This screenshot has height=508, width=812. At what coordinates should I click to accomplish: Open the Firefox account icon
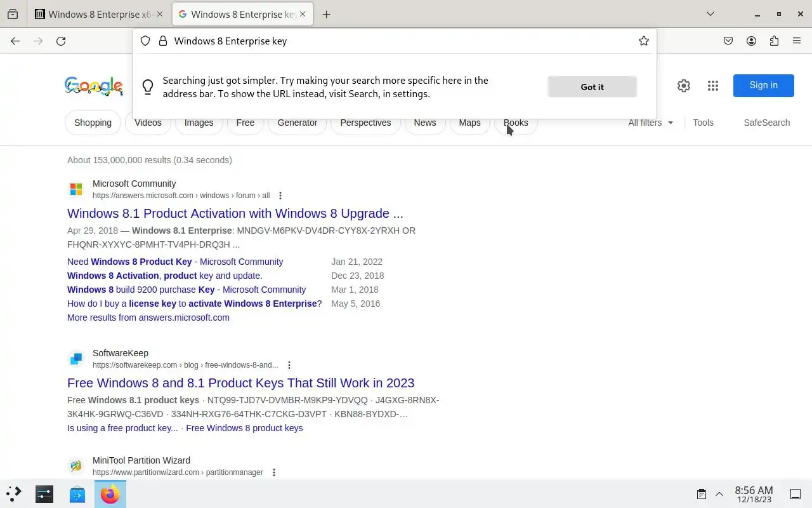coord(751,41)
